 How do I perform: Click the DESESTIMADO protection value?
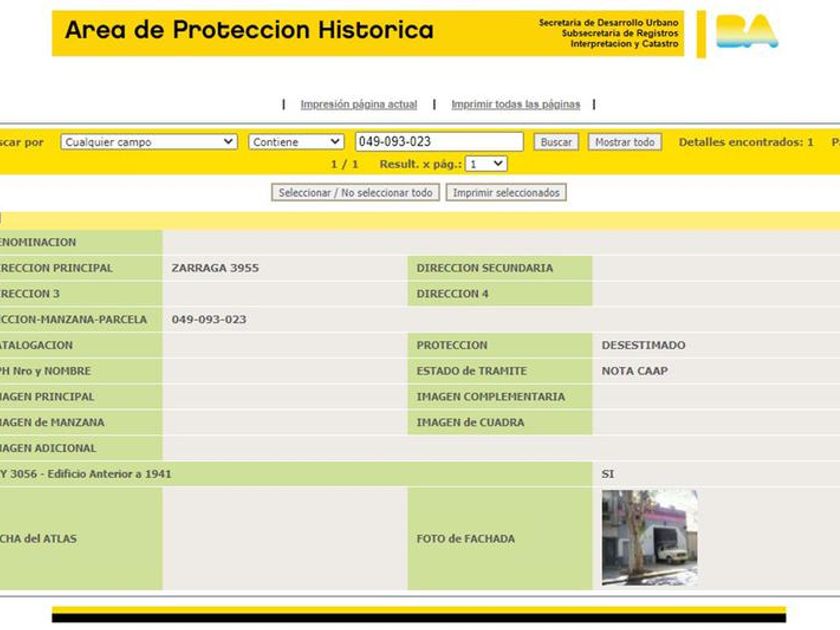tap(643, 345)
